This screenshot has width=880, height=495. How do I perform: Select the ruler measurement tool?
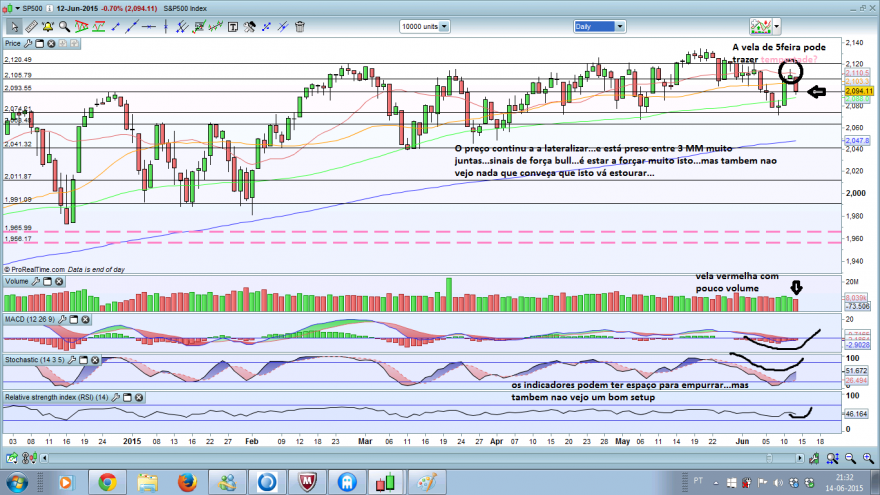(31, 26)
